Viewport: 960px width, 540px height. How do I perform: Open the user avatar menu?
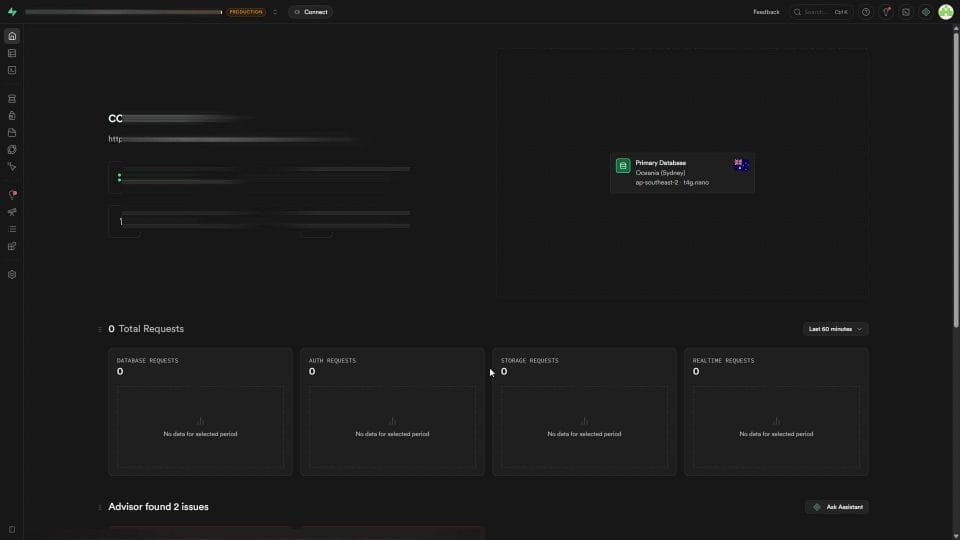[x=946, y=12]
